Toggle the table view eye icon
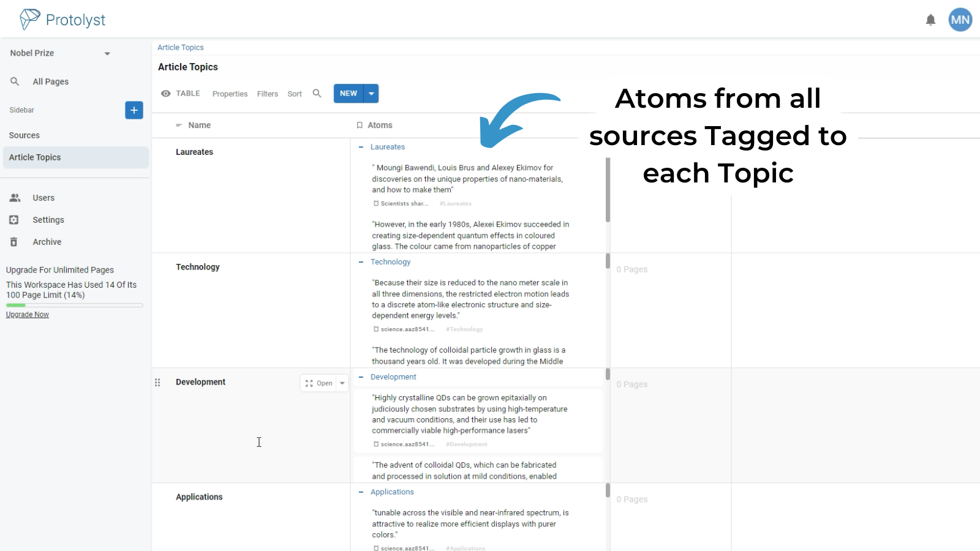The height and width of the screenshot is (551, 980). 166,93
